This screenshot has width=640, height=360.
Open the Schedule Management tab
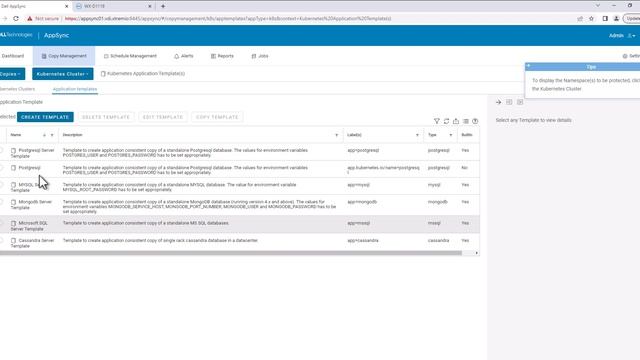coord(130,56)
